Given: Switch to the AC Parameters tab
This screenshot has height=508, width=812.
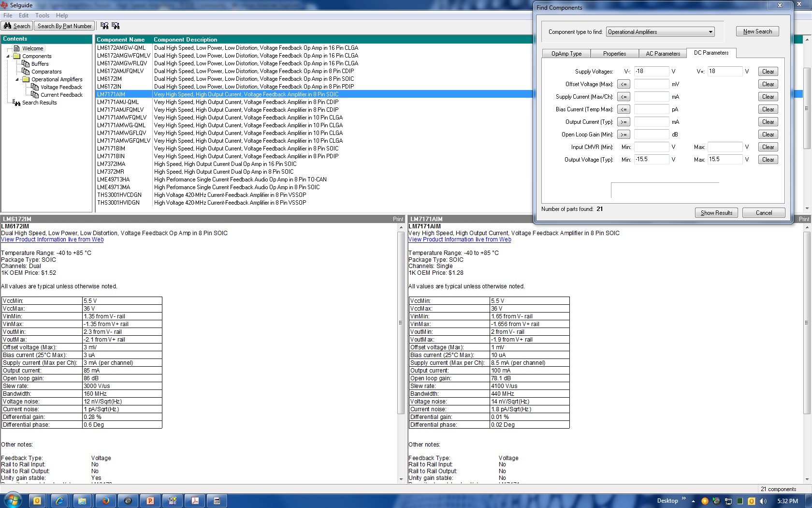Looking at the screenshot, I should [663, 54].
